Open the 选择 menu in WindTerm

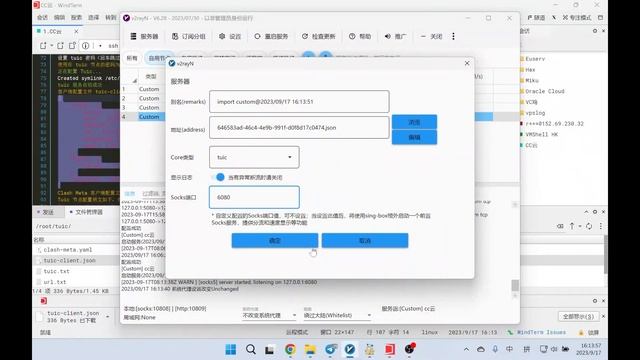coord(93,18)
